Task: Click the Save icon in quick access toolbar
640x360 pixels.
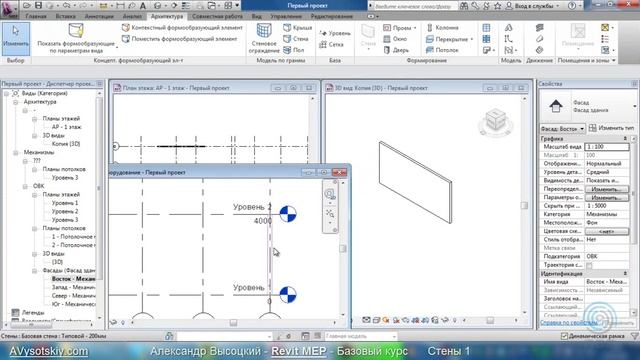Action: pos(38,6)
